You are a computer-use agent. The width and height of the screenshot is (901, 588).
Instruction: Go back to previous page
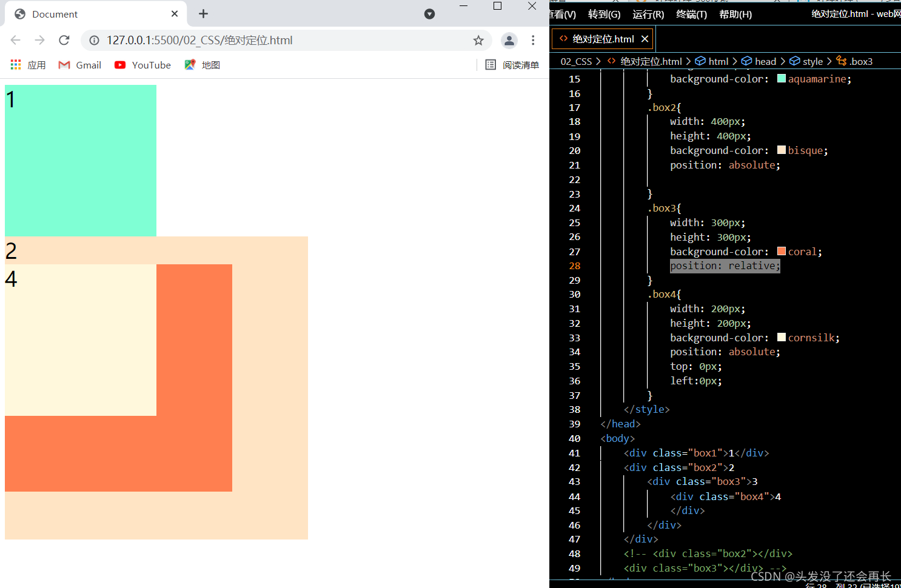[x=16, y=40]
